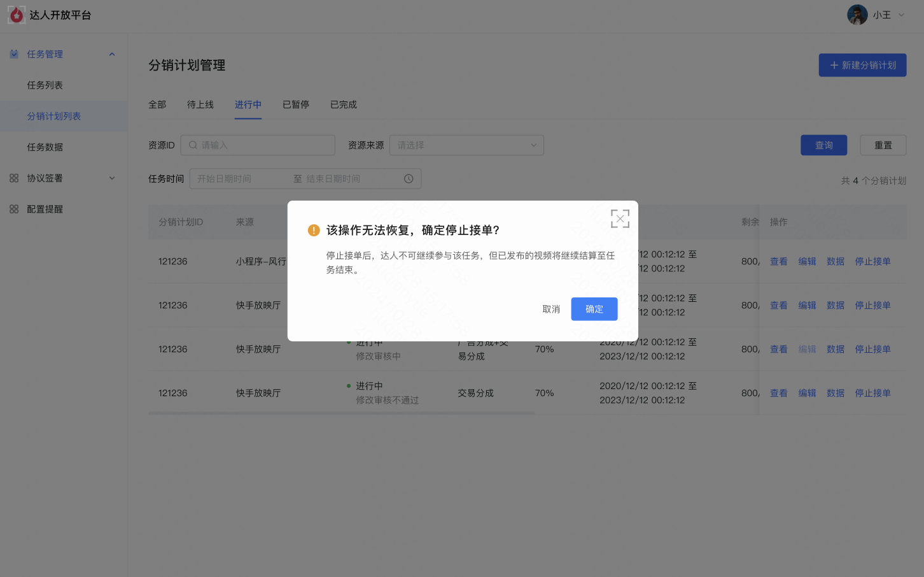The height and width of the screenshot is (577, 924).
Task: Switch to the 已完成 tab
Action: point(343,104)
